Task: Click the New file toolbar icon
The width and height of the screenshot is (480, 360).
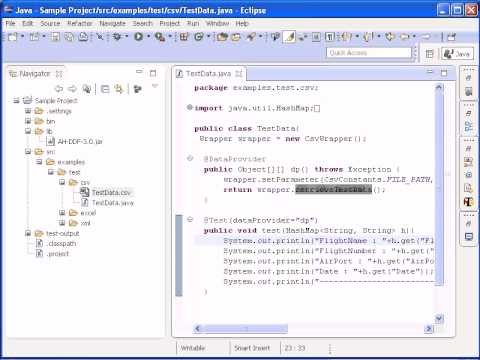Action: [x=13, y=37]
